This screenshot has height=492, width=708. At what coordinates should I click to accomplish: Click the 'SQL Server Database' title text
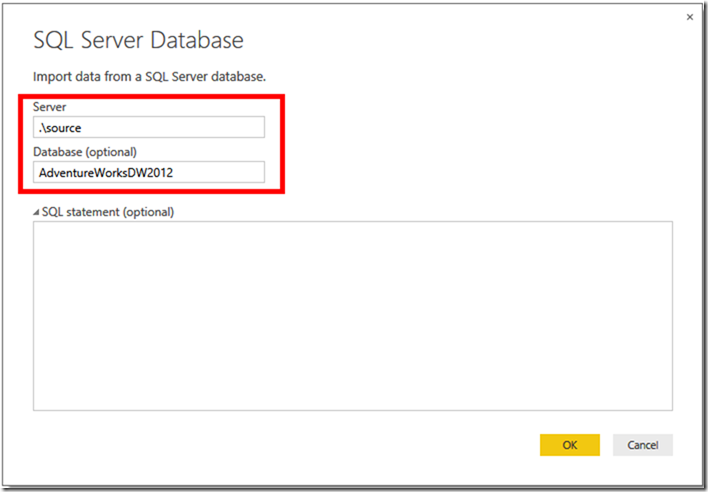(139, 40)
